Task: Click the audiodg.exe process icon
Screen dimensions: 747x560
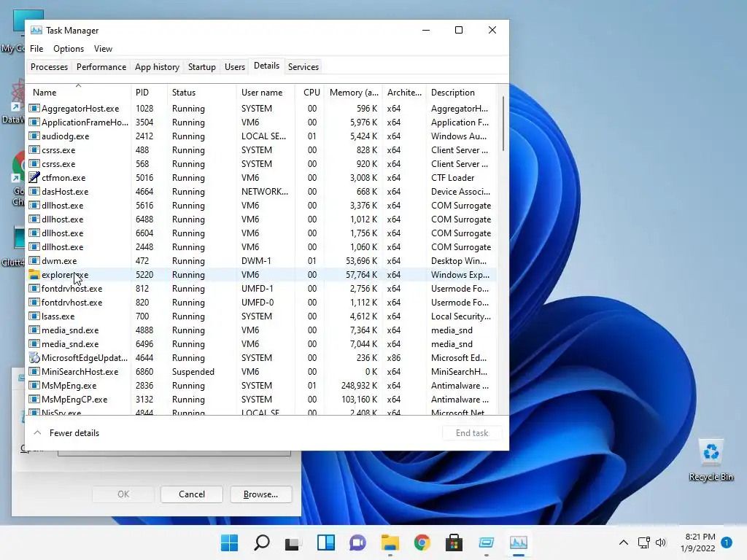Action: pos(34,136)
